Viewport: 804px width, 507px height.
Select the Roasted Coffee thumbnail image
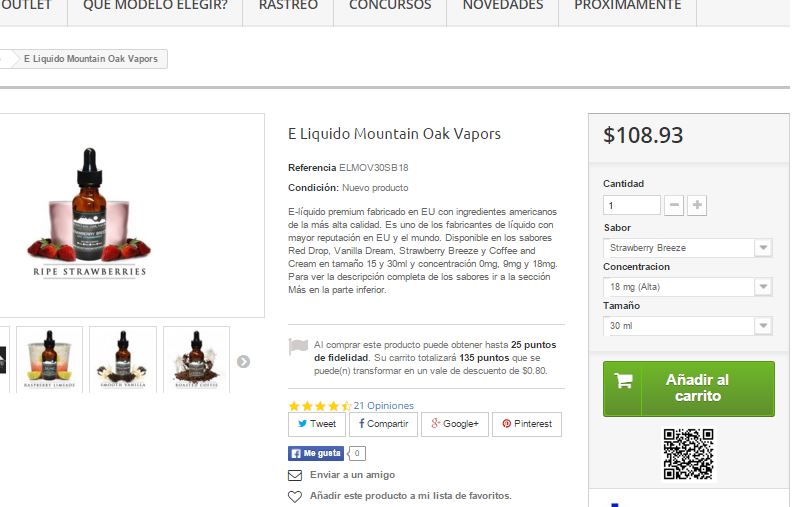(196, 359)
